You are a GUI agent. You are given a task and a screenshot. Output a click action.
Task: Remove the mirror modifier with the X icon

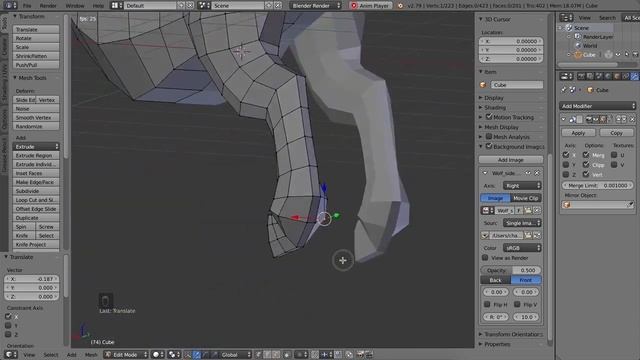[632, 119]
